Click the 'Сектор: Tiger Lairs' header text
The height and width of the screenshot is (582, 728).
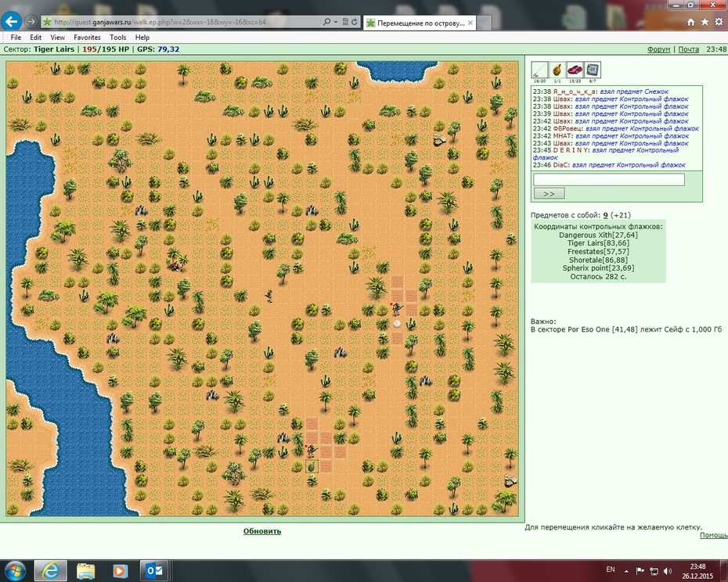click(38, 49)
